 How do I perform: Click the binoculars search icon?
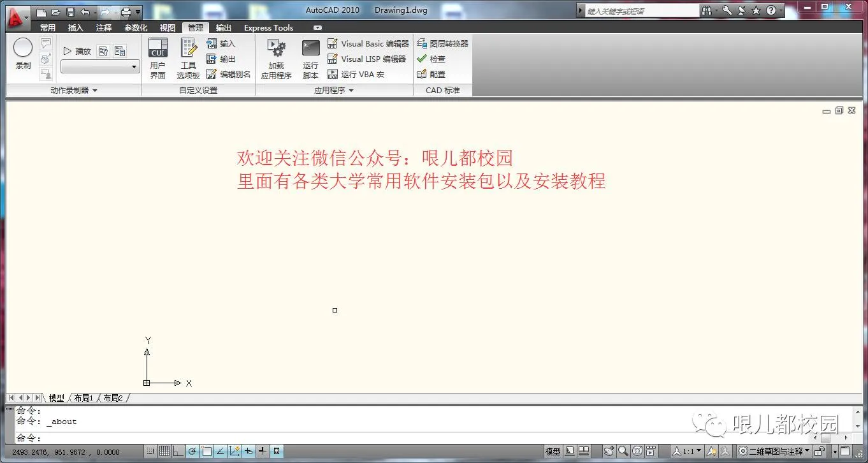pos(707,11)
